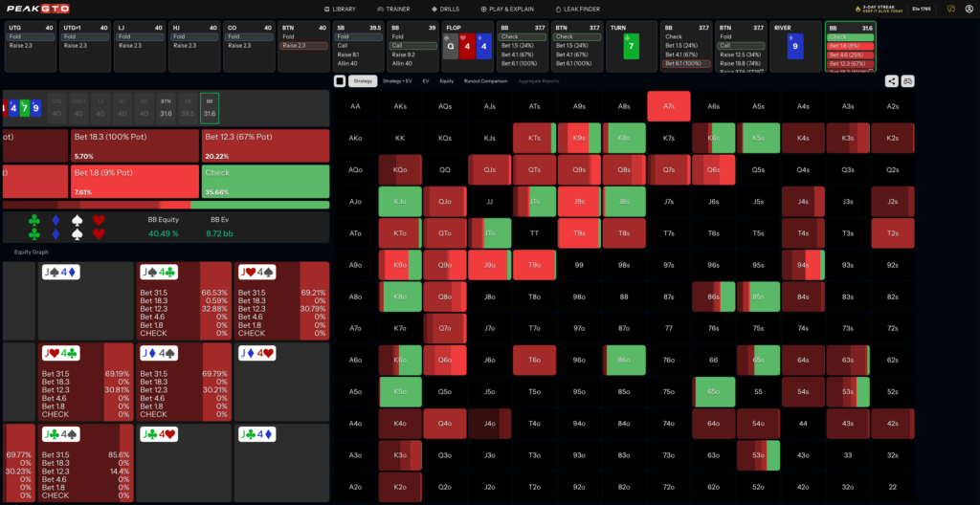Choose Raise 2.3 in the BTN column
The width and height of the screenshot is (980, 505).
pos(305,46)
